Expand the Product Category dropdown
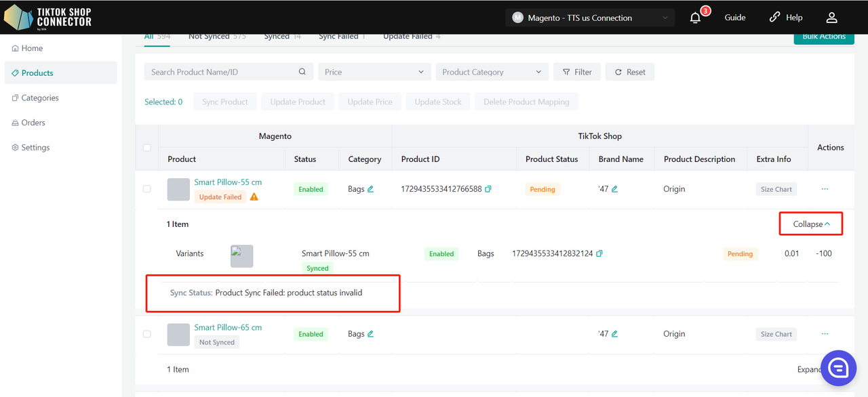The image size is (868, 397). click(x=492, y=72)
